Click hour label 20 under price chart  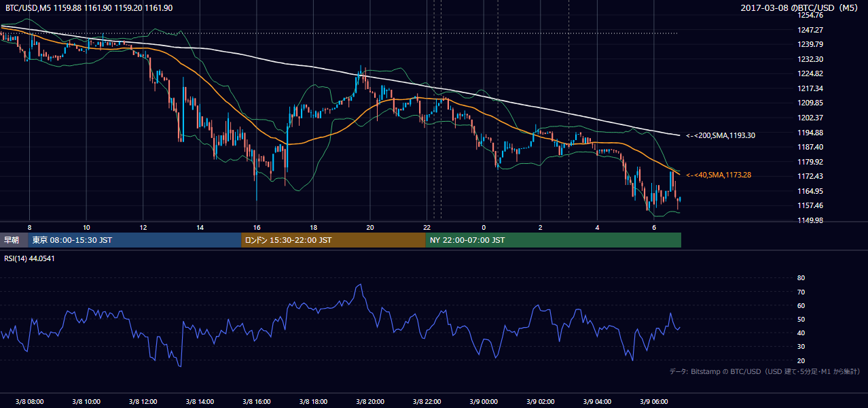click(x=369, y=226)
